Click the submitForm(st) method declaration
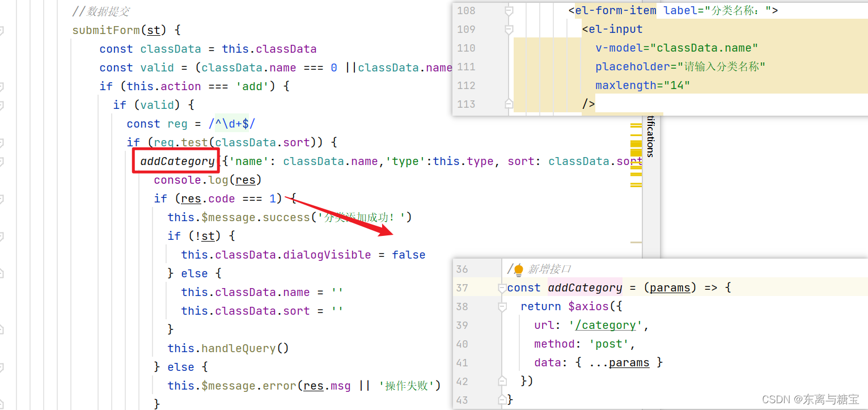The height and width of the screenshot is (410, 868). 126,30
